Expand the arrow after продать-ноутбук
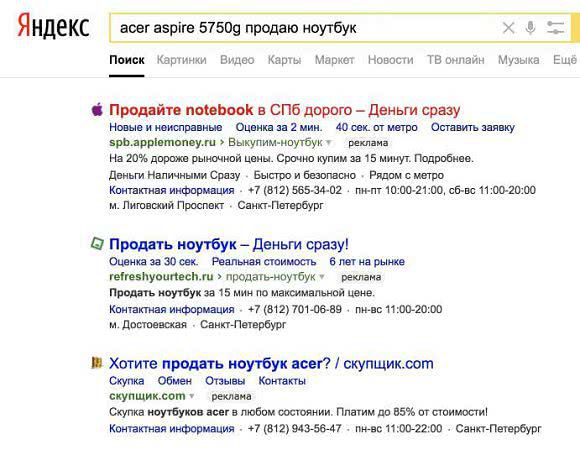Screen dimensions: 580x450 [x=321, y=277]
